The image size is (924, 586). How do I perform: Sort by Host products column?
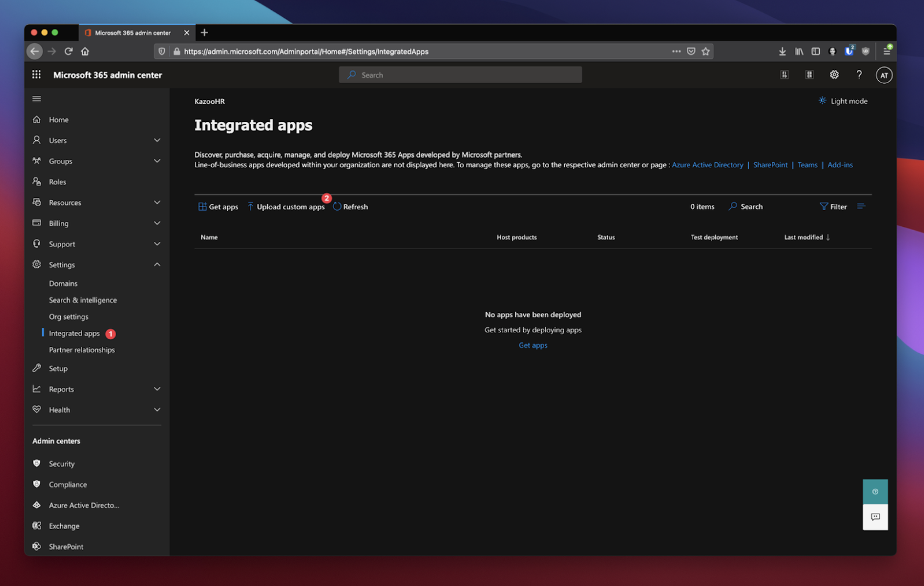(x=516, y=237)
